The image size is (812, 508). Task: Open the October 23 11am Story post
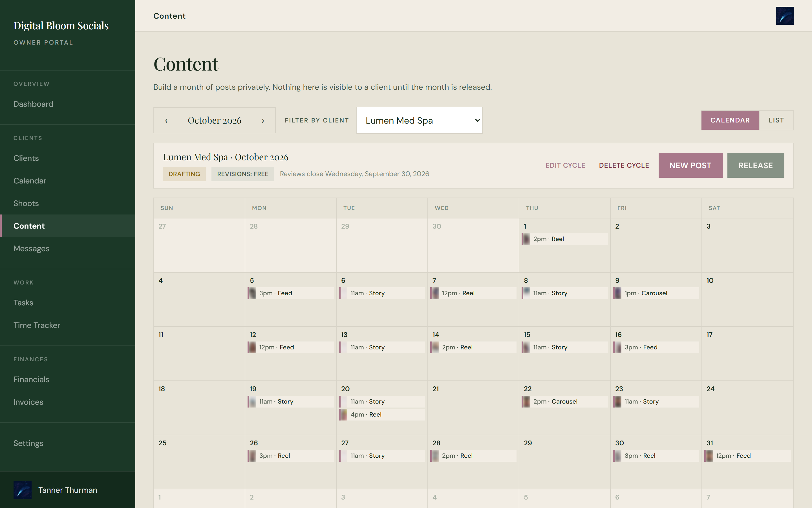(x=656, y=402)
